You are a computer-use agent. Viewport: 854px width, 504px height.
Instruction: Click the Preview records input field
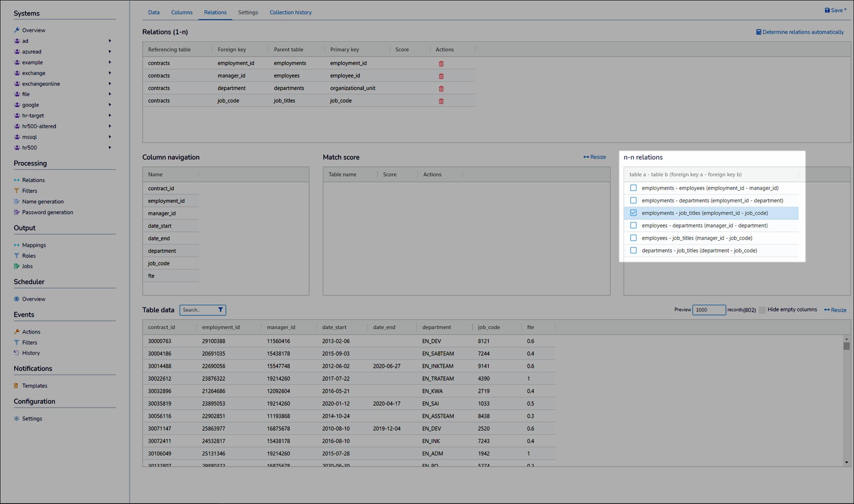coord(709,310)
